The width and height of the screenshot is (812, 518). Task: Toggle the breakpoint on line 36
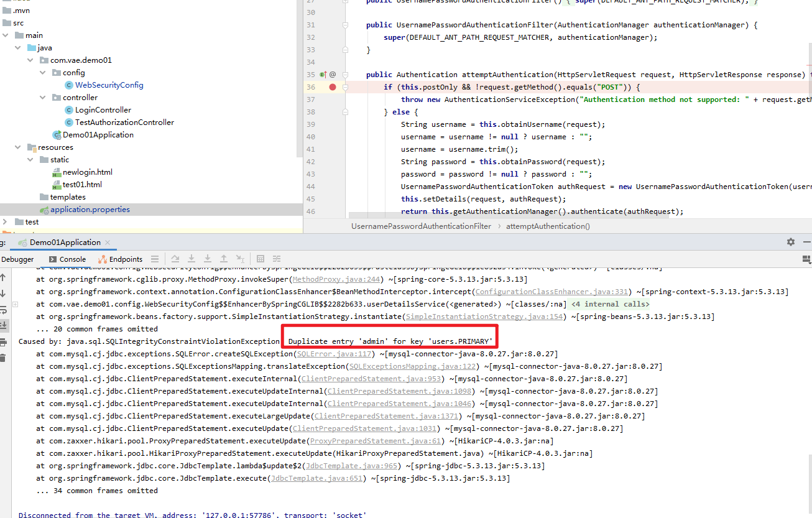click(332, 87)
